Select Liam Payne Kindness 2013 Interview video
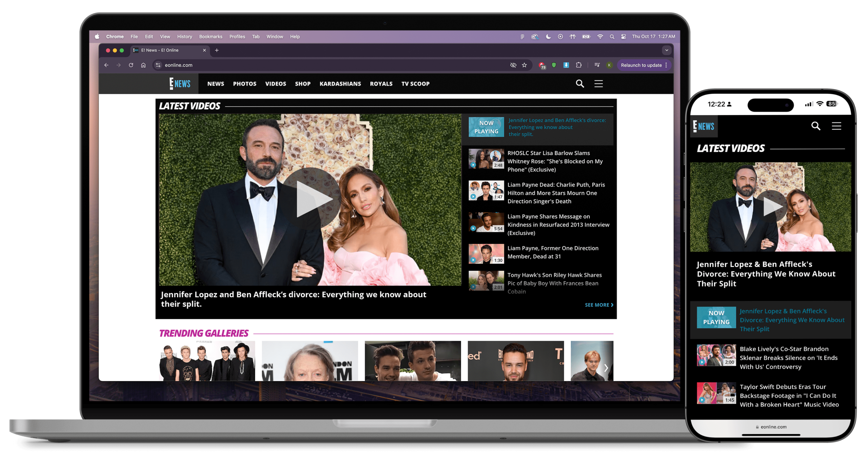 click(x=540, y=224)
